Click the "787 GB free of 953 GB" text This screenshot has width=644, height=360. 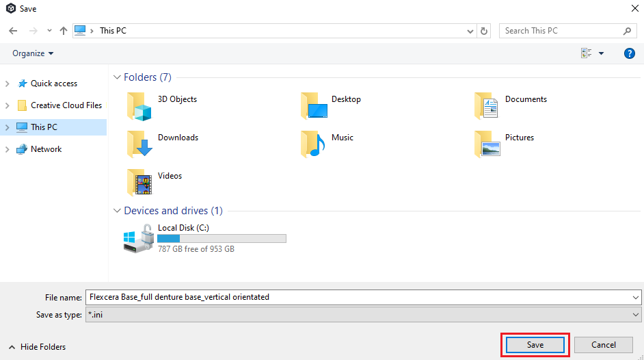[196, 249]
